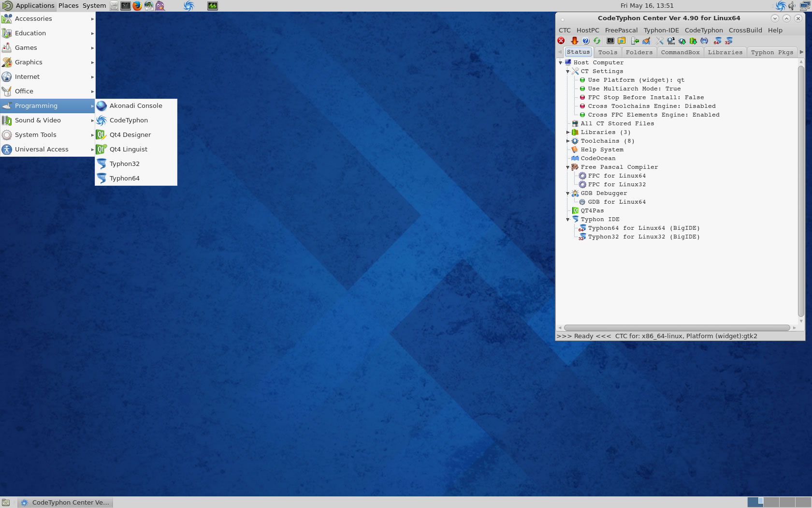
Task: Select Akonadi Console menu entry
Action: (136, 105)
